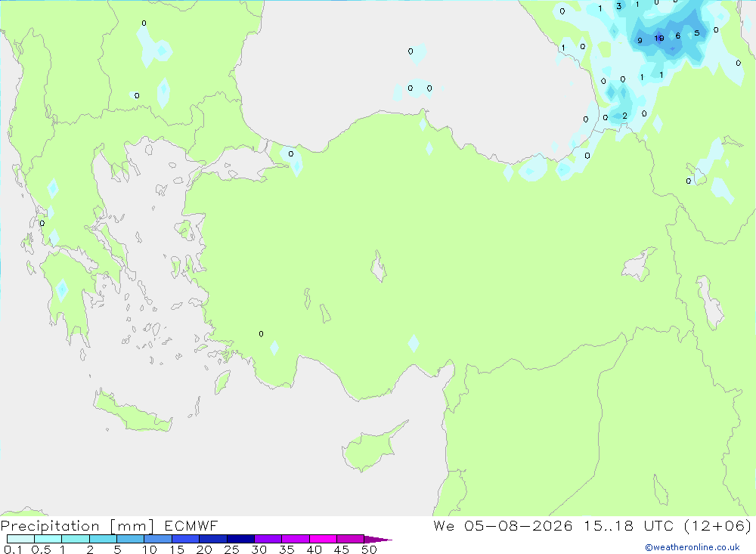The height and width of the screenshot is (554, 756).
Task: Click the legend scale label '35'
Action: (287, 549)
